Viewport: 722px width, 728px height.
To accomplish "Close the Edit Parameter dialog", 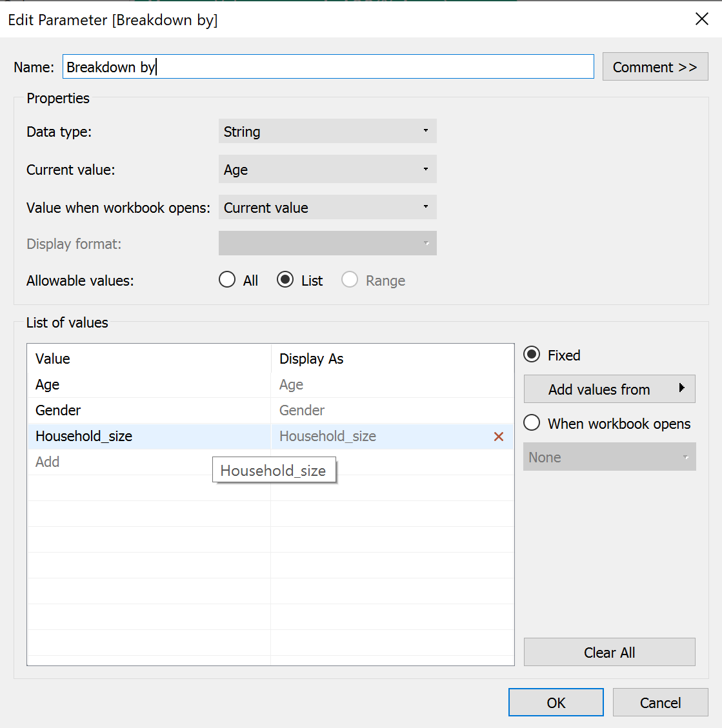I will click(702, 19).
